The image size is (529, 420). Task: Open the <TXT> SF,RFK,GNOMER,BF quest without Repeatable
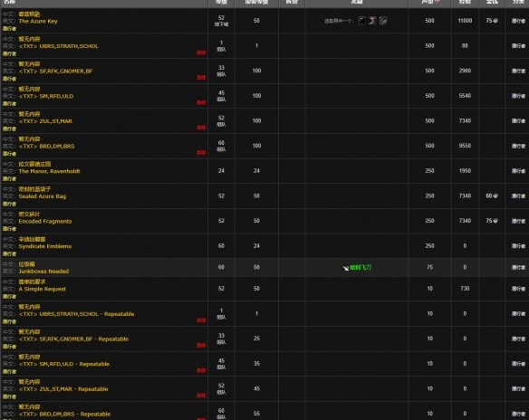pyautogui.click(x=55, y=72)
